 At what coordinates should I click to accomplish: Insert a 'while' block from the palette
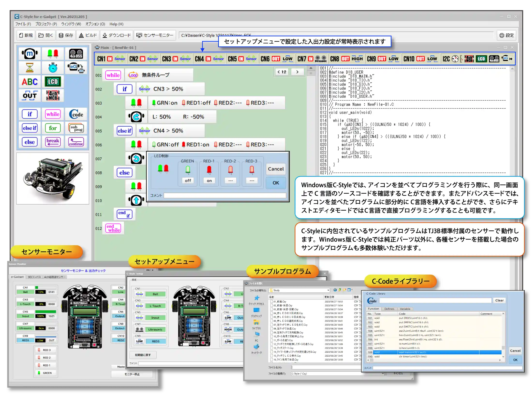coord(53,114)
